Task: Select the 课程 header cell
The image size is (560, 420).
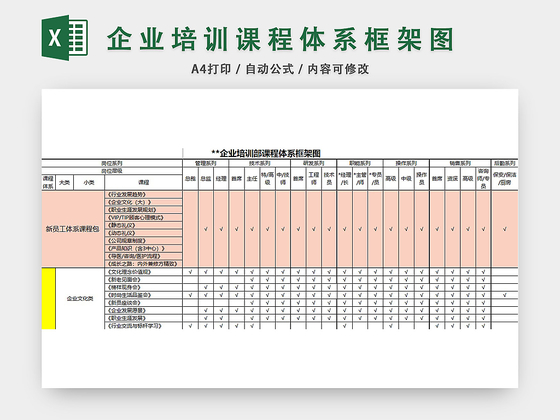Action: click(x=144, y=182)
